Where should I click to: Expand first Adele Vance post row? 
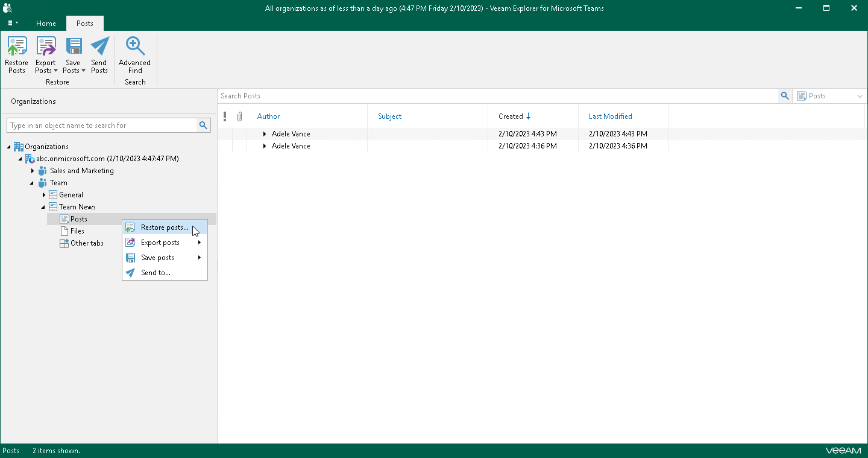coord(265,134)
